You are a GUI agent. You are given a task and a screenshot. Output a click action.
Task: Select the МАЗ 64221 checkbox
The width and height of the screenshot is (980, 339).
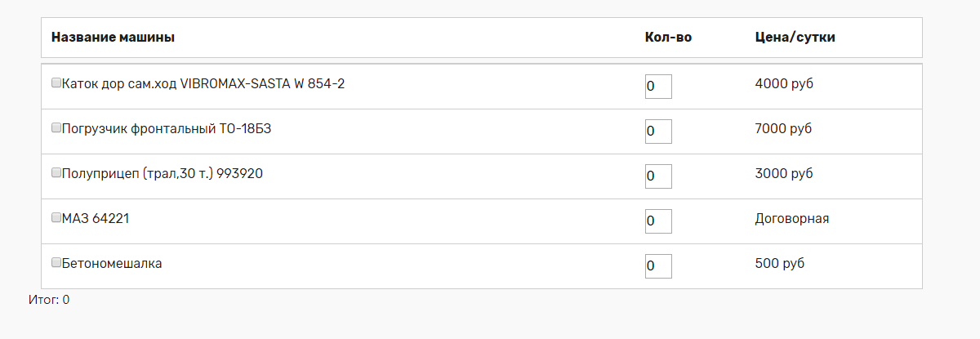point(56,217)
